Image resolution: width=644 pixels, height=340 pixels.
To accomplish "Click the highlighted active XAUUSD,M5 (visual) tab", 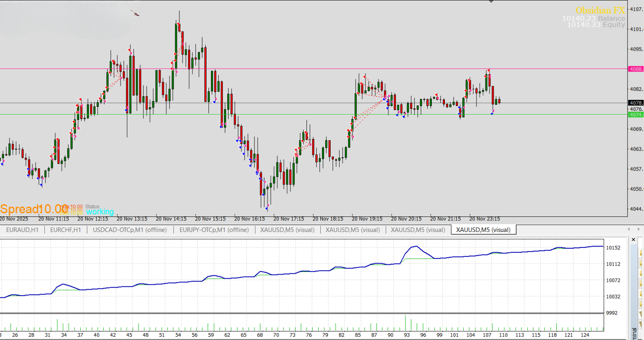I will point(483,230).
